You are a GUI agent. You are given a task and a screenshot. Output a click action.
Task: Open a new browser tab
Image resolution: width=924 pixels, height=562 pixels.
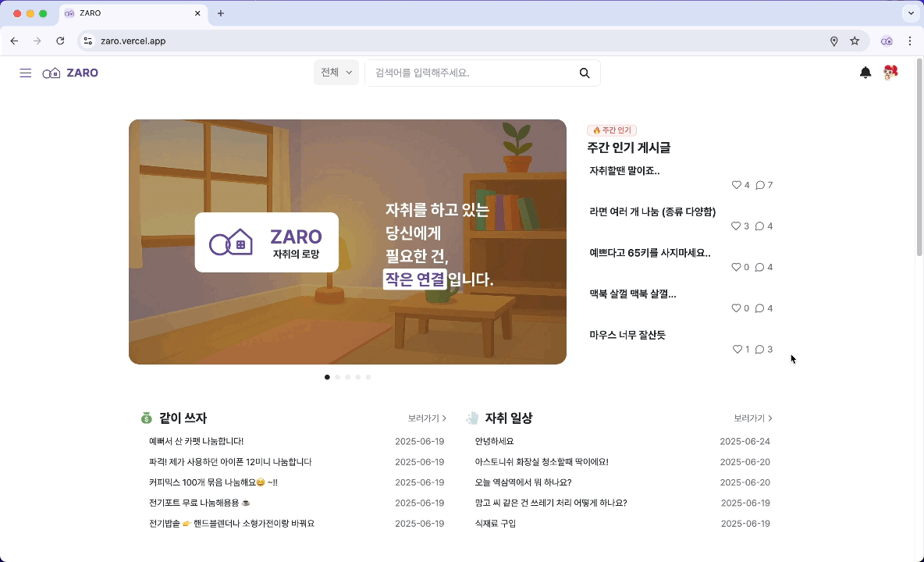coord(220,13)
